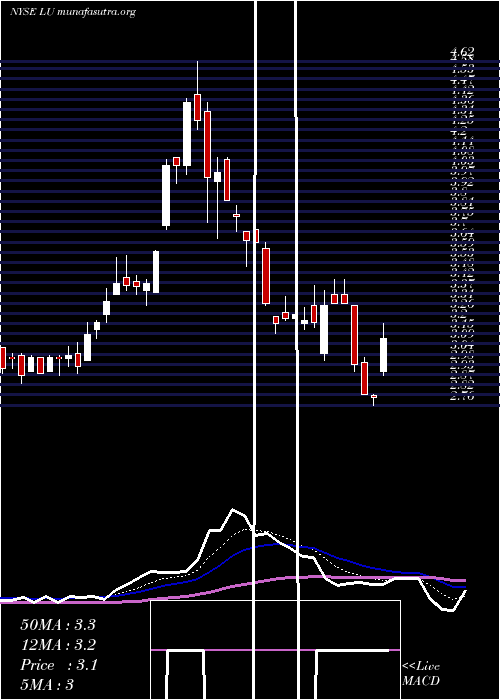Click the '50MA : 3.3' label
Image resolution: width=500 pixels, height=700 pixels.
(58, 625)
